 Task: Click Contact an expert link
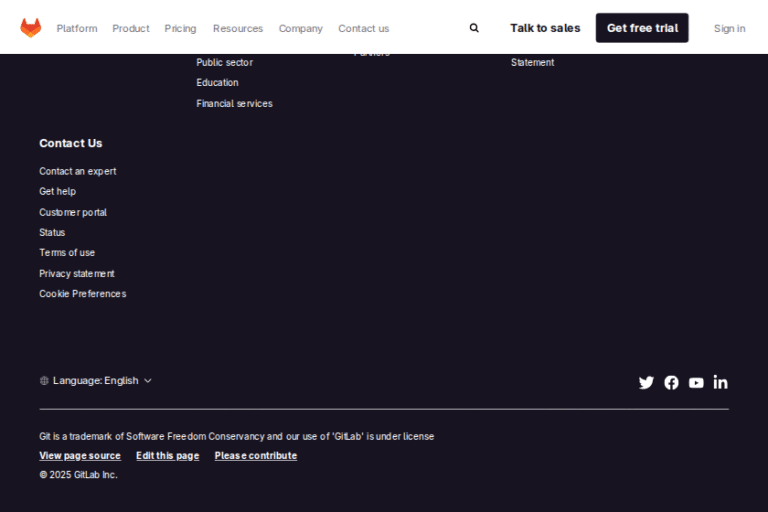point(78,171)
